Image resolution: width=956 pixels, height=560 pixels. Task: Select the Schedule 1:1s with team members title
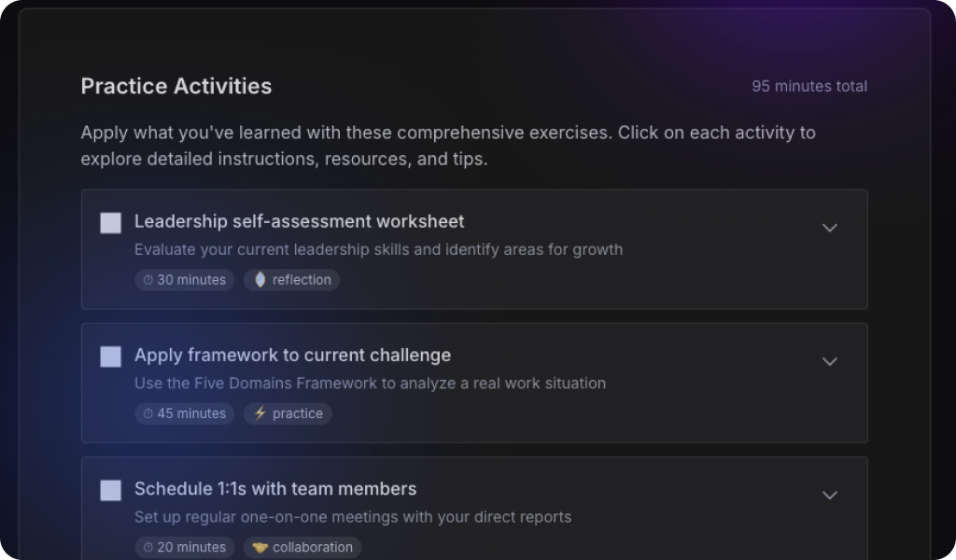click(x=275, y=488)
